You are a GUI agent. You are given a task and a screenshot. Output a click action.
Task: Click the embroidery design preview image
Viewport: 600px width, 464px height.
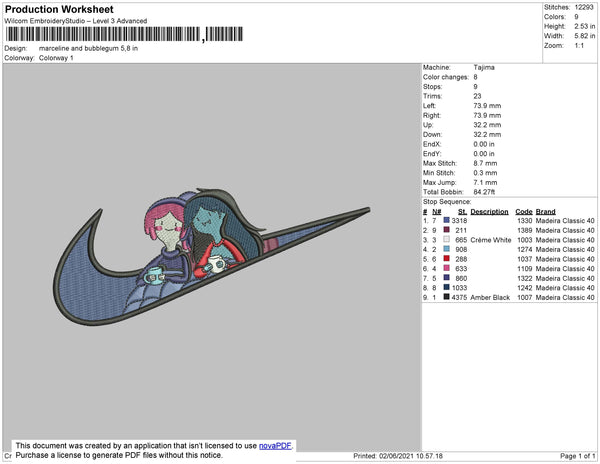click(x=212, y=257)
